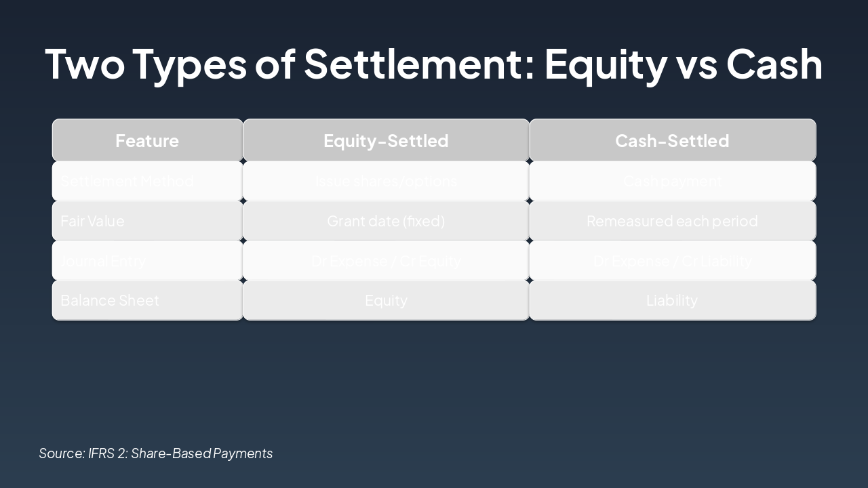The height and width of the screenshot is (488, 868).
Task: Click the word 'Settlement:' in the slide title
Action: 419,63
